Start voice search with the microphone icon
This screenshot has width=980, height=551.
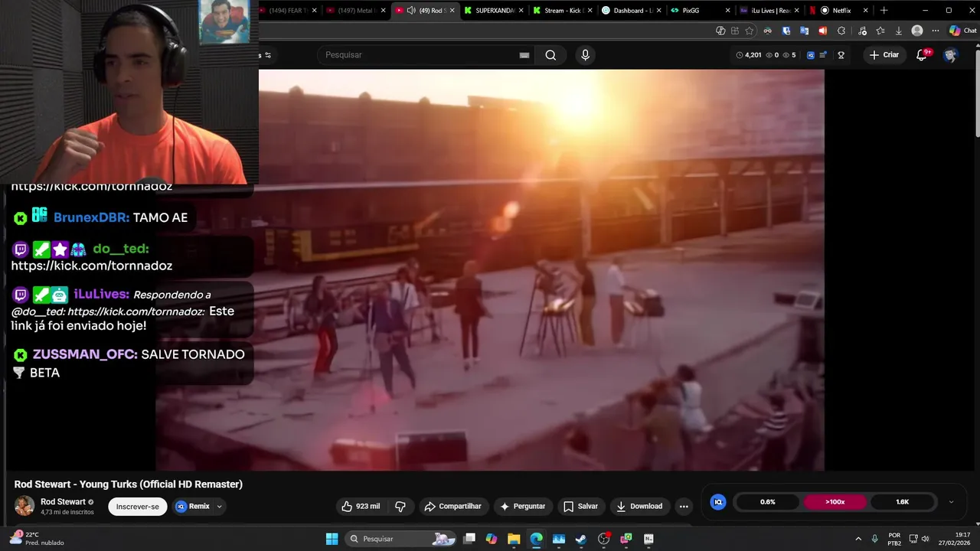(585, 55)
